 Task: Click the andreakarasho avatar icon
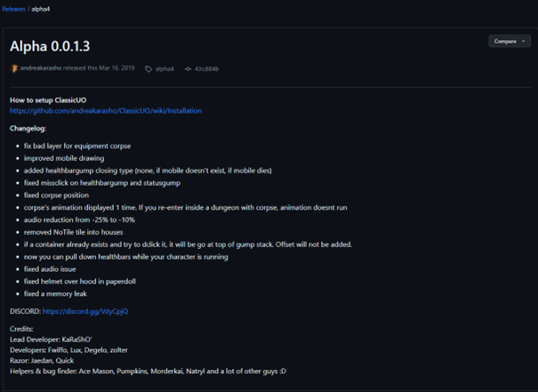[14, 68]
